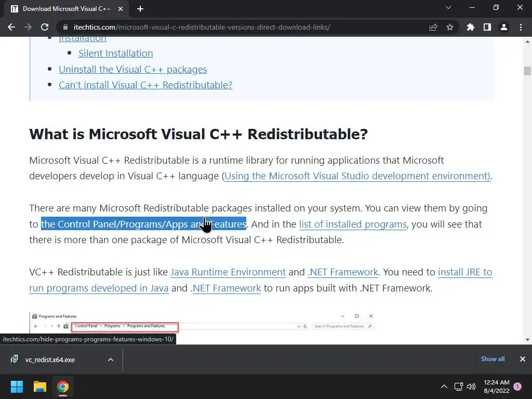
Task: Open volume control tray icon
Action: point(471,387)
